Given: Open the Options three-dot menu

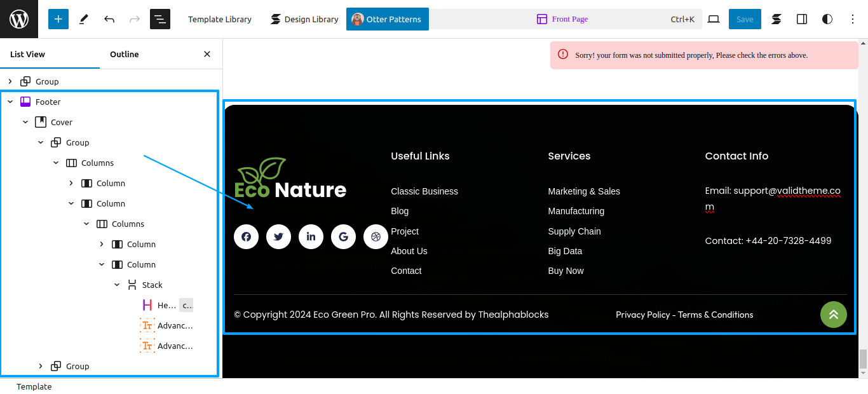Looking at the screenshot, I should pos(853,19).
